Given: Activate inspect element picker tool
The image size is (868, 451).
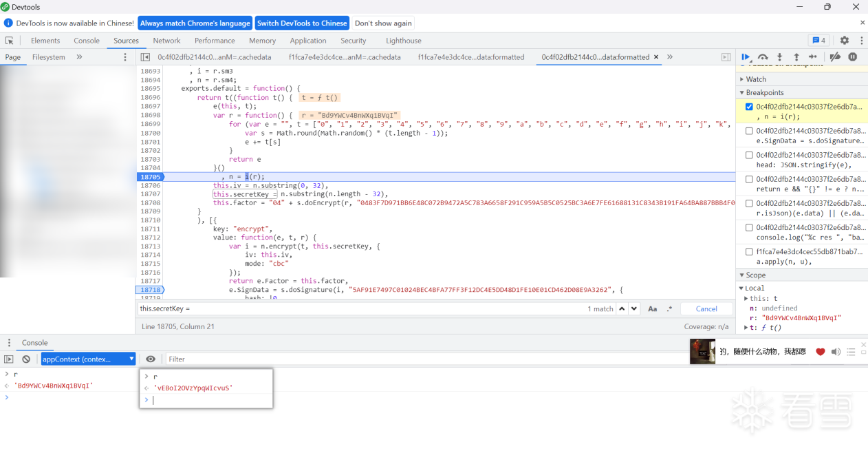Looking at the screenshot, I should click(x=10, y=41).
